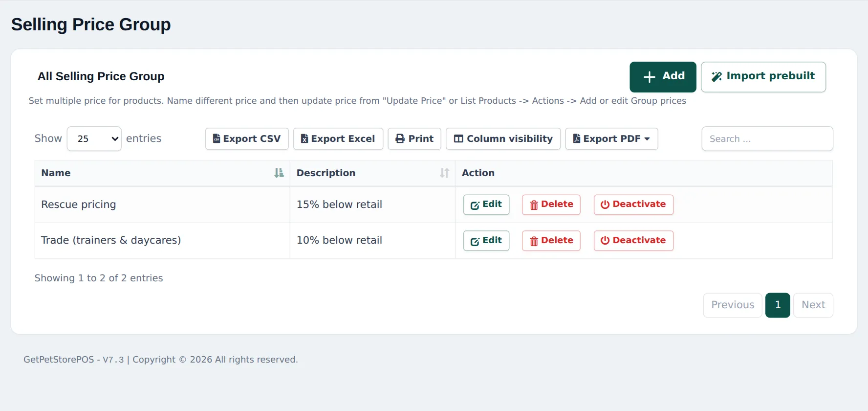The height and width of the screenshot is (411, 868).
Task: Open the Column visibility options
Action: (503, 139)
